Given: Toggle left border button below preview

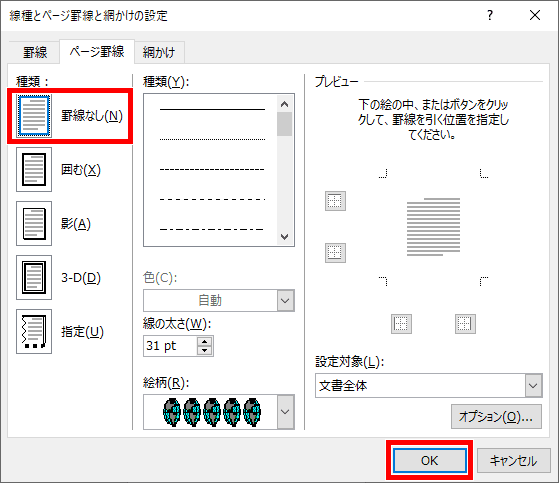Looking at the screenshot, I should (x=401, y=324).
